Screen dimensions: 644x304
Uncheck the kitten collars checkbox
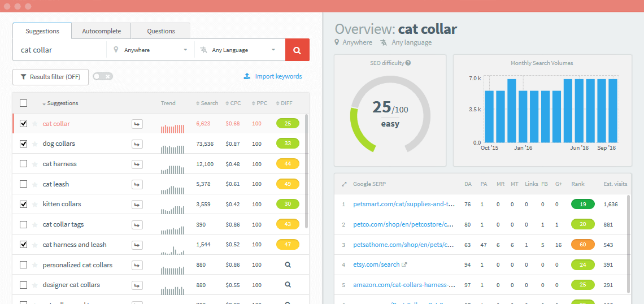(x=23, y=204)
